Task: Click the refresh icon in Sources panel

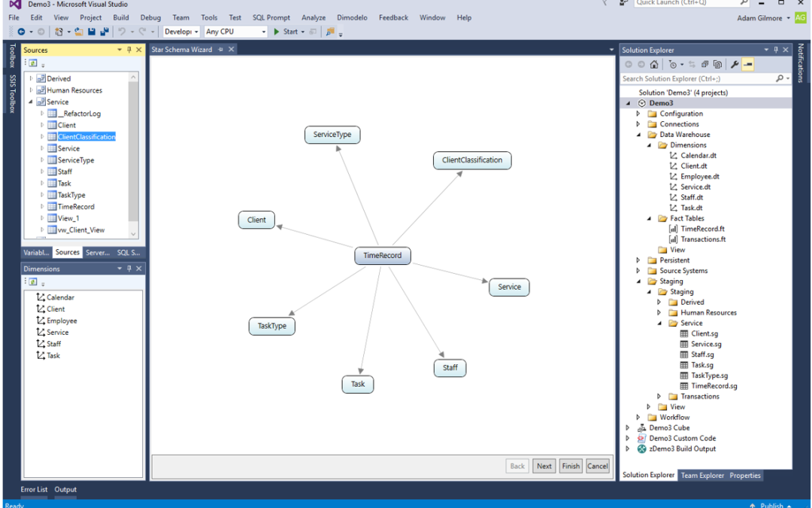Action: (x=33, y=64)
